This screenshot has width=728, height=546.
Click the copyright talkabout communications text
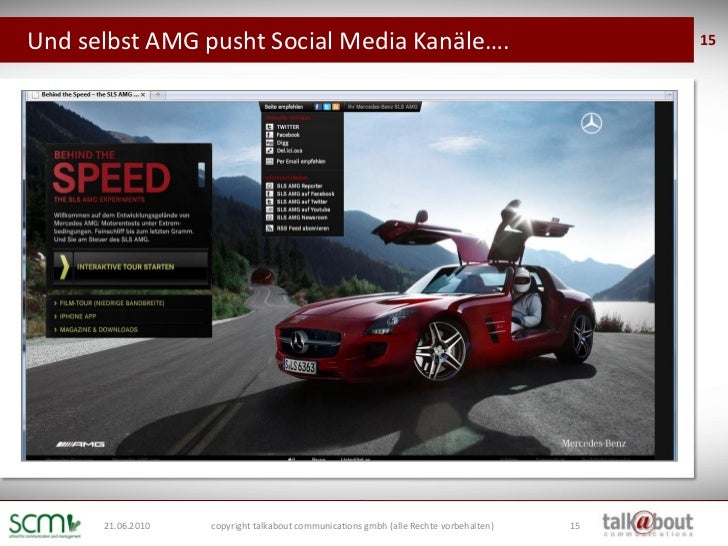pyautogui.click(x=352, y=526)
